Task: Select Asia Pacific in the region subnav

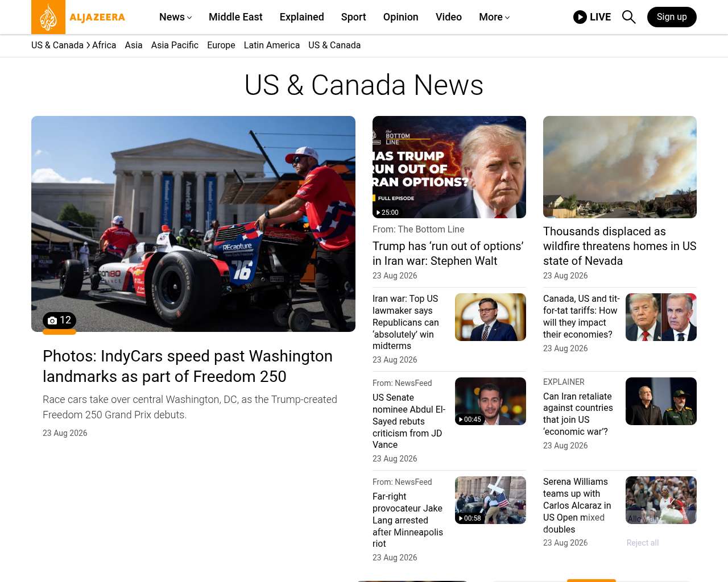Action: [x=175, y=45]
